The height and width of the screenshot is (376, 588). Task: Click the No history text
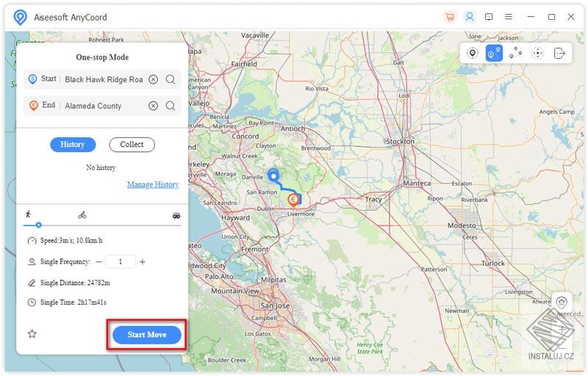tap(101, 167)
